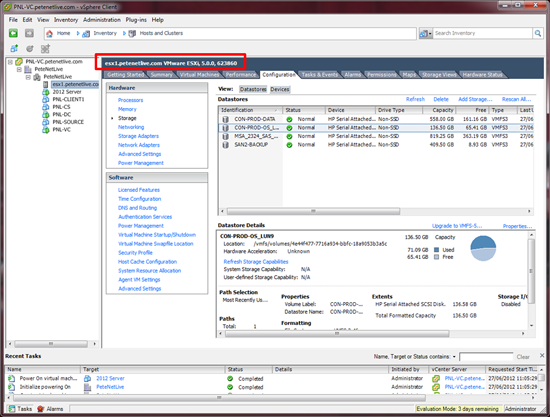Open the Plug-ins menu
550x417 pixels.
pyautogui.click(x=136, y=20)
